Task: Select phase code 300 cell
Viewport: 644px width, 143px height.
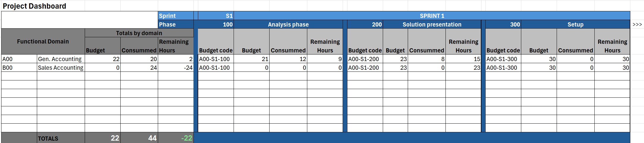Action: tap(503, 24)
